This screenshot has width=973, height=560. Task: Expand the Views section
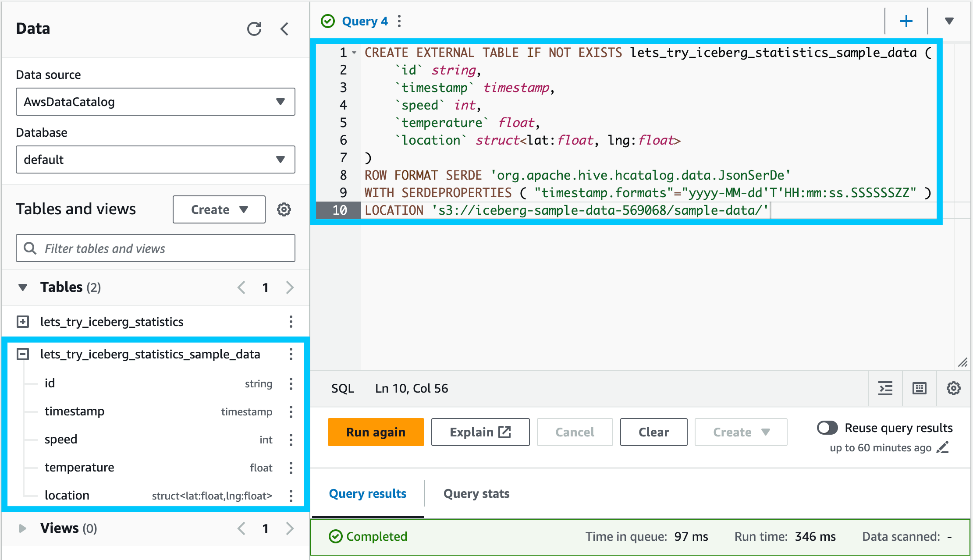[23, 528]
